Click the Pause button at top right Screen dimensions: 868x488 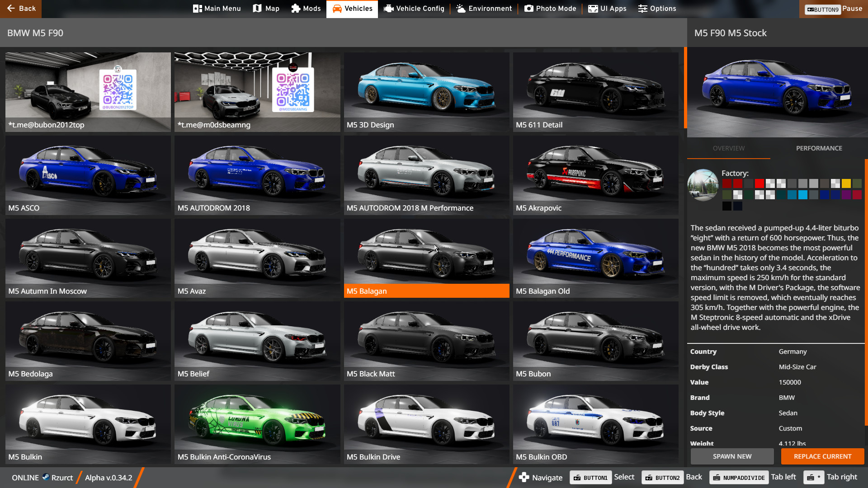[834, 9]
